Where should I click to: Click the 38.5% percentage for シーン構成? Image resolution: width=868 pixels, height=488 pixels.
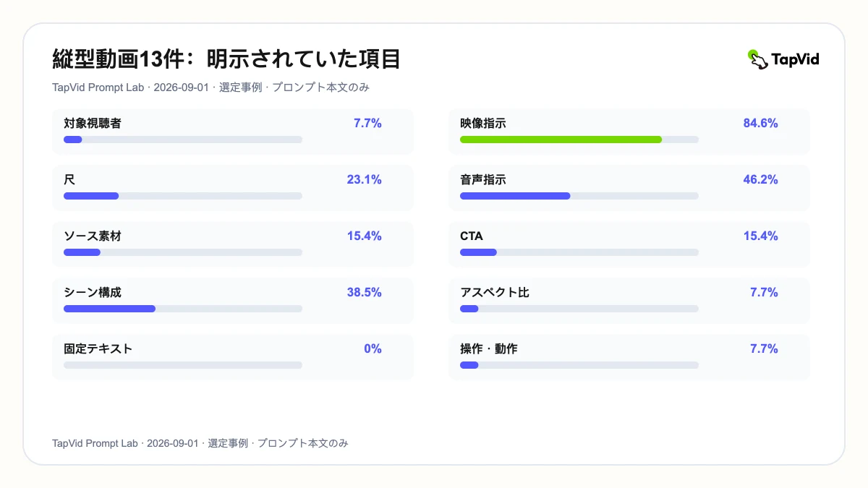pyautogui.click(x=365, y=293)
